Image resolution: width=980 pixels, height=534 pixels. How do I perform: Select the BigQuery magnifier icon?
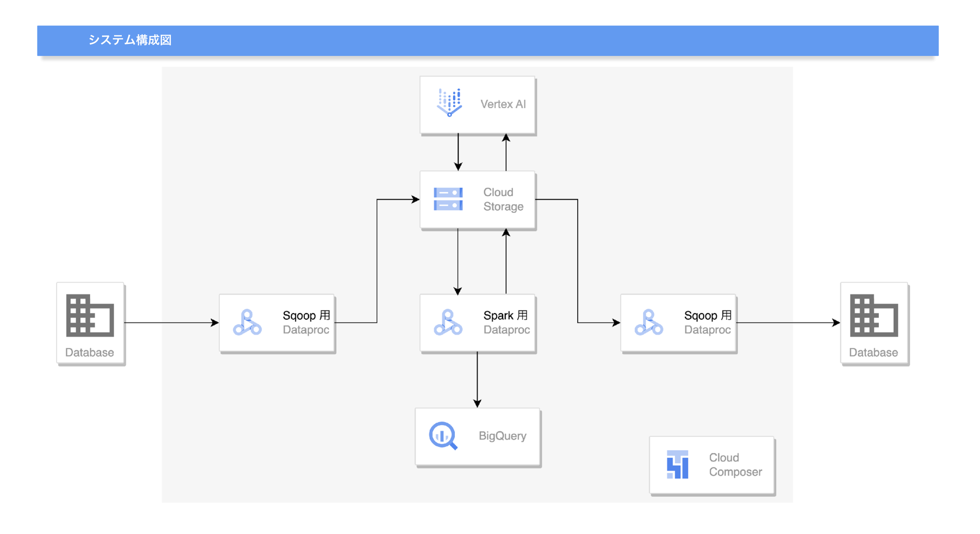coord(443,436)
